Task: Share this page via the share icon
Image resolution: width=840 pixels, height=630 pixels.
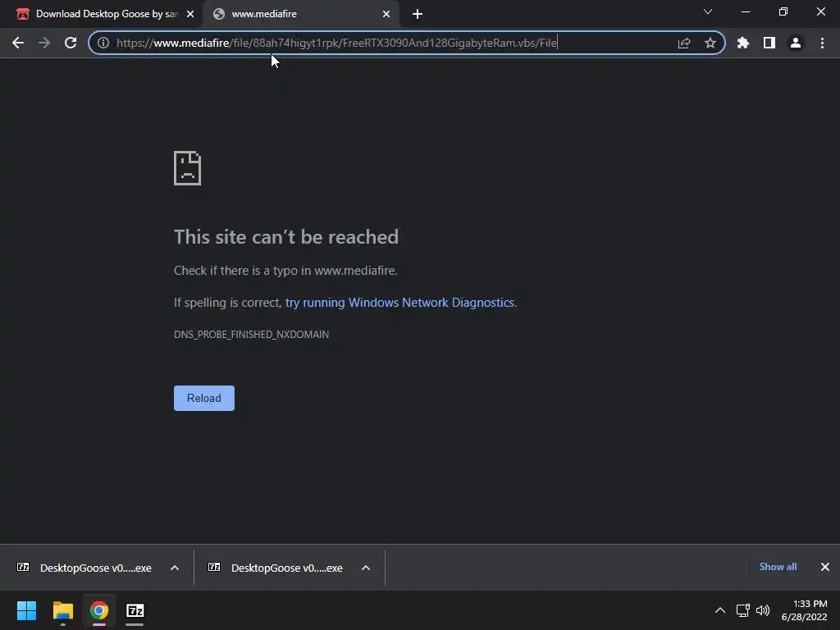Action: 684,43
